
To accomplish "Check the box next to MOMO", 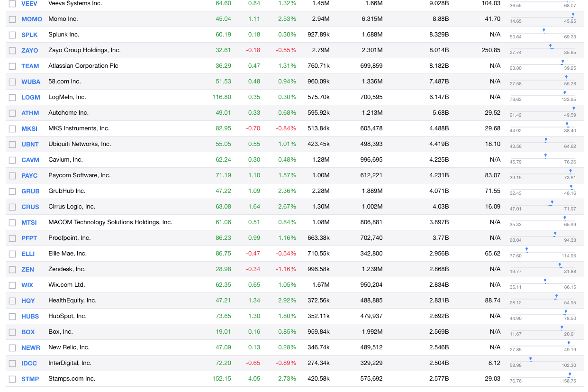I will (x=12, y=19).
